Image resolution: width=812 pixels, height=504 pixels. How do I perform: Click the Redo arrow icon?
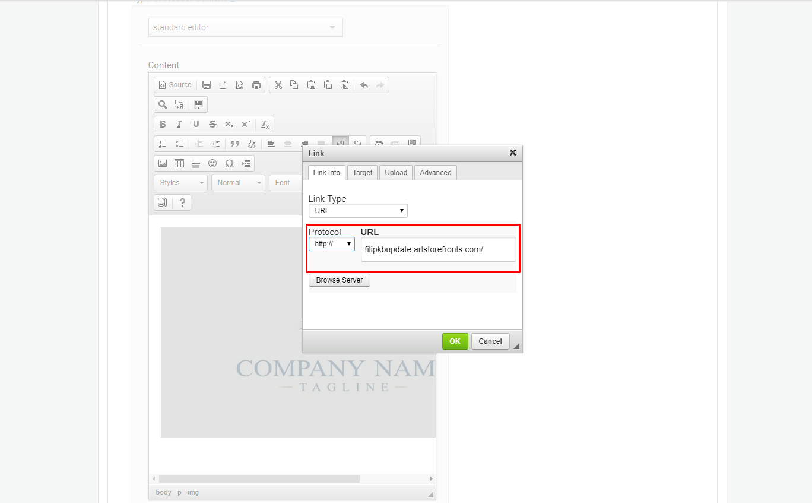(380, 85)
